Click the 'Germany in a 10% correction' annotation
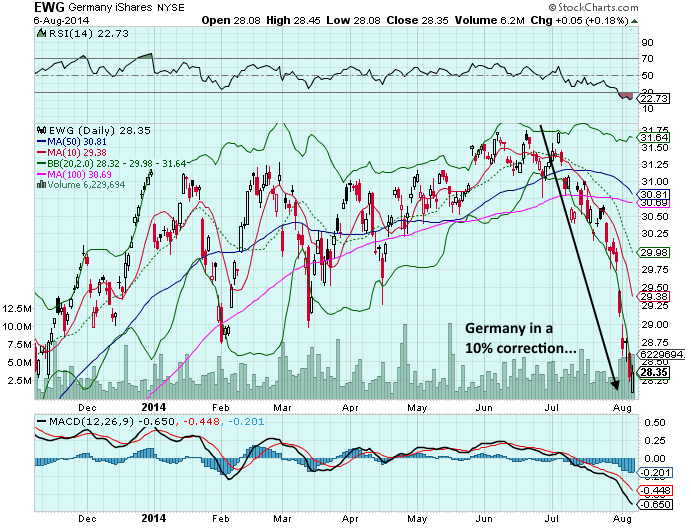The image size is (691, 528). tap(520, 337)
